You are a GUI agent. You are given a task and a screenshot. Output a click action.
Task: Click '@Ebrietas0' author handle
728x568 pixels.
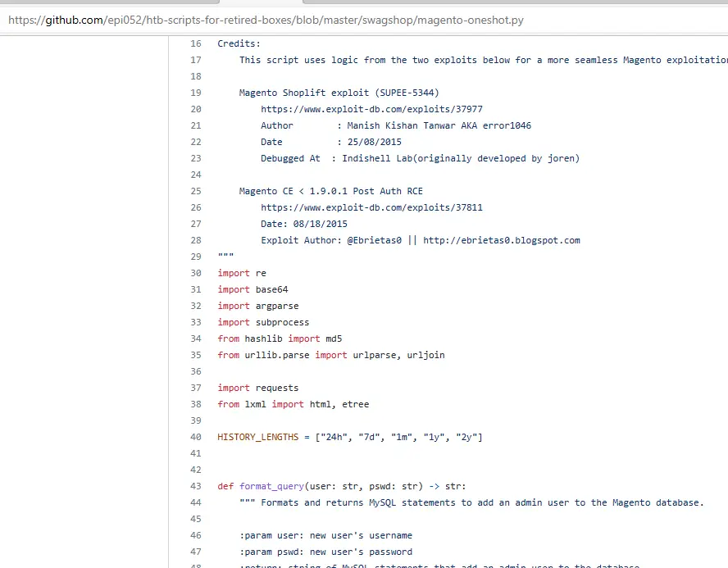(x=374, y=240)
